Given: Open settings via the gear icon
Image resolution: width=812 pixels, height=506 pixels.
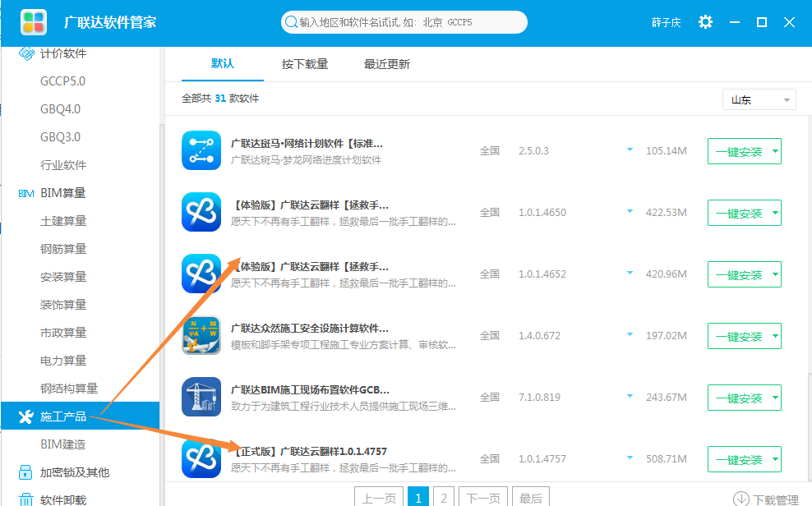Looking at the screenshot, I should (705, 21).
